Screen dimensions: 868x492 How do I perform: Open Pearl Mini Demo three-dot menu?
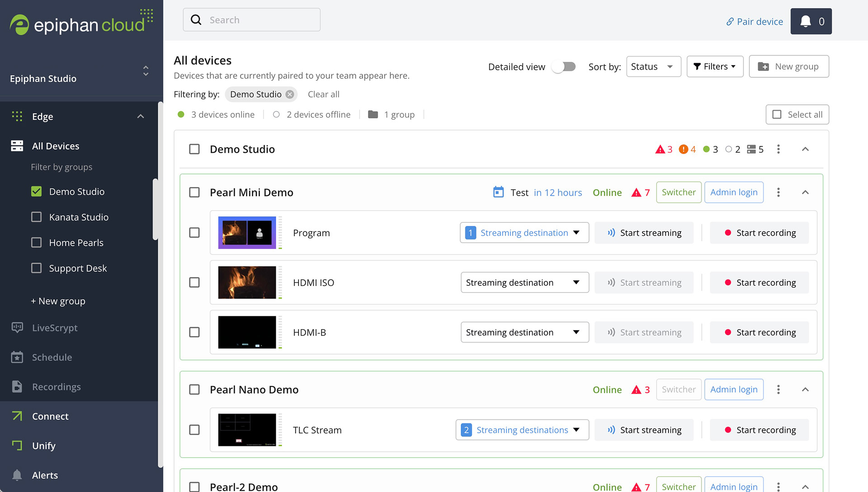click(778, 192)
